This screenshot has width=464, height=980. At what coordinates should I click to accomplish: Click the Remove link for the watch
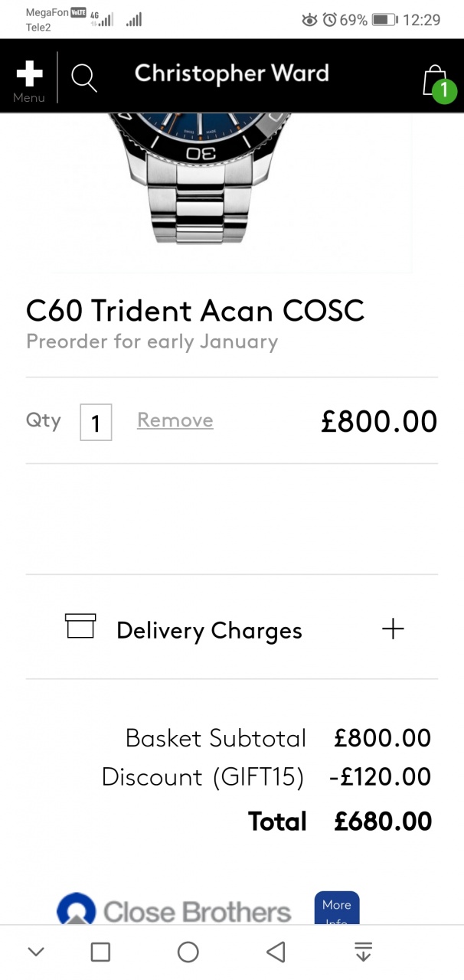(x=175, y=420)
